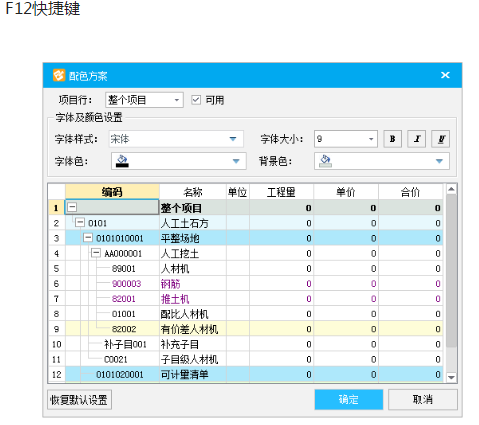
Task: Toggle underline font button
Action: (441, 139)
